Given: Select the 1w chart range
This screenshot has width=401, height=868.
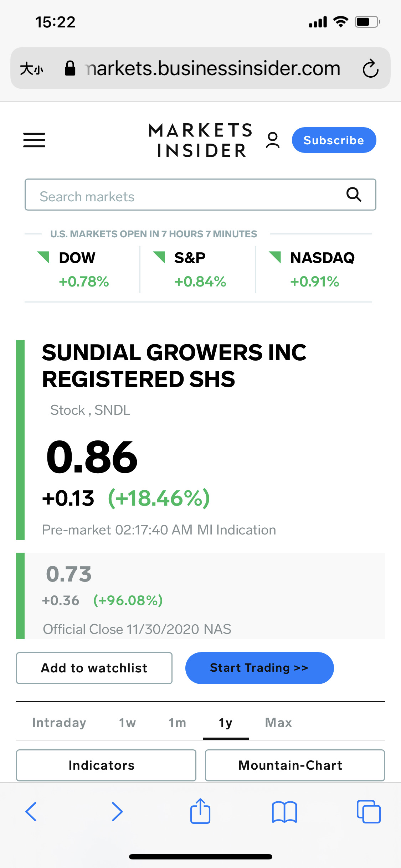Looking at the screenshot, I should 127,723.
